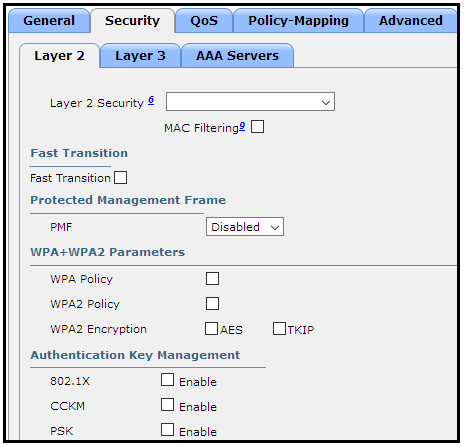Enable 802.1X key management
This screenshot has width=465, height=447.
(167, 380)
